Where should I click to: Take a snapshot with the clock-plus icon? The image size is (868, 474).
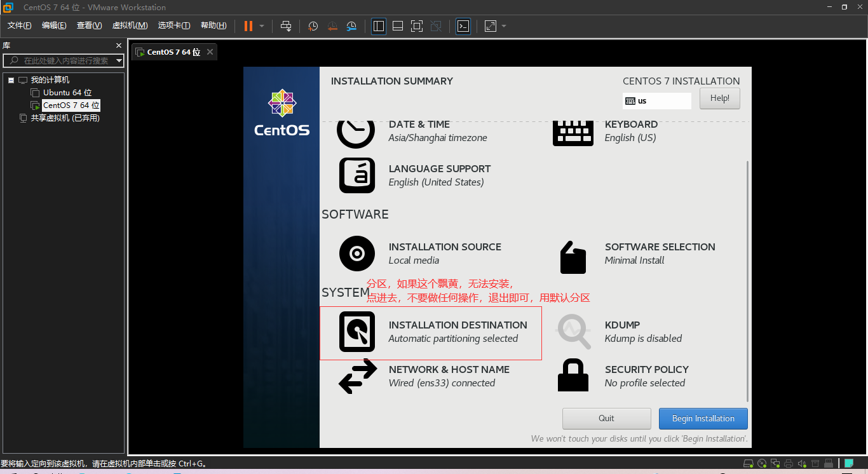point(313,26)
